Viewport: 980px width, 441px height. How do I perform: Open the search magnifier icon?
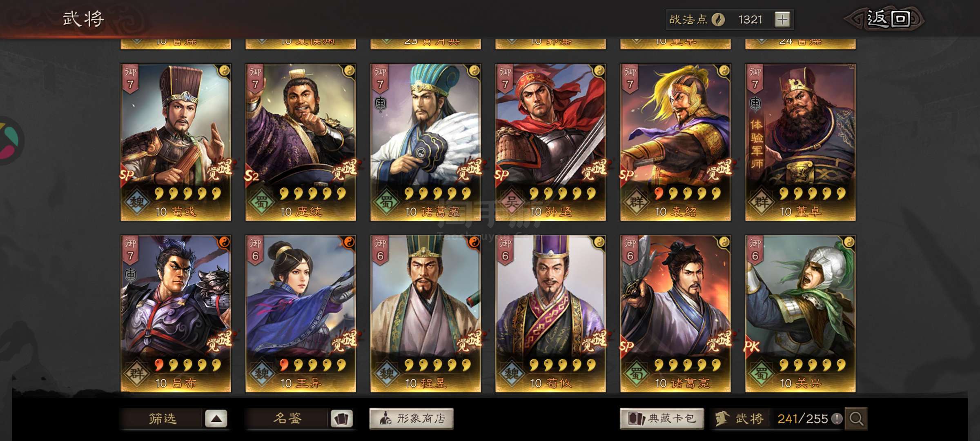click(x=856, y=419)
